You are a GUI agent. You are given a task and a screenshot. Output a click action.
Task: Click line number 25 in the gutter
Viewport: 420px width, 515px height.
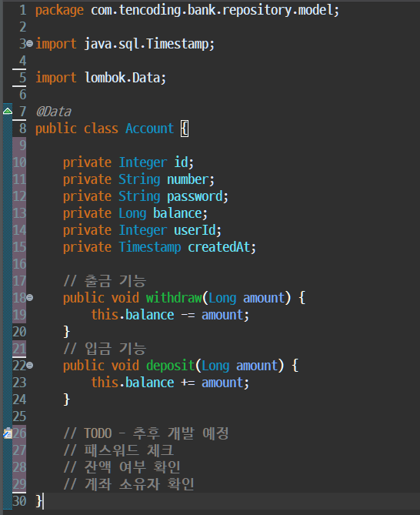point(19,416)
